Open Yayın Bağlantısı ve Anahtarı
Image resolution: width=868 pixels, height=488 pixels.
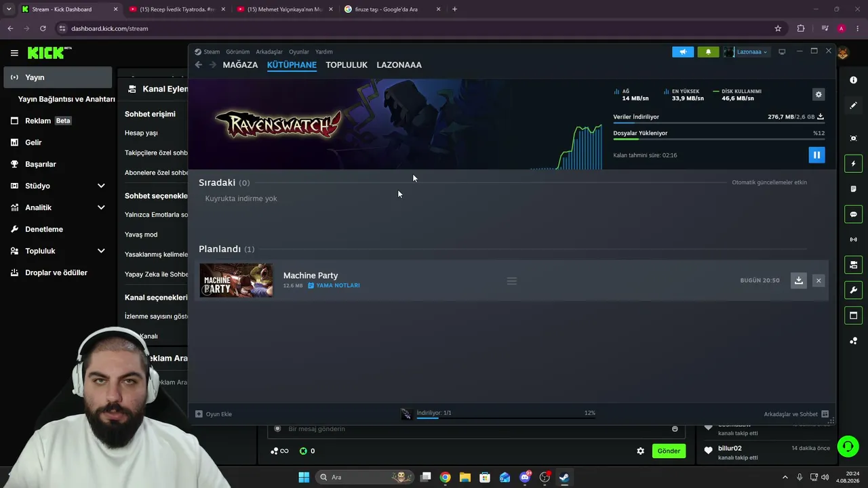[66, 99]
